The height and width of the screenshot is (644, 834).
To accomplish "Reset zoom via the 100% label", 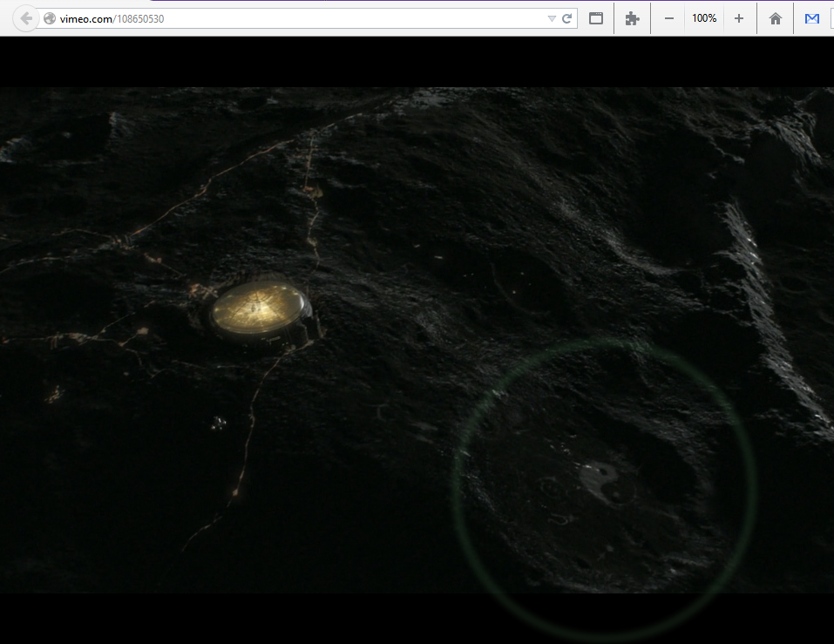I will pyautogui.click(x=704, y=18).
